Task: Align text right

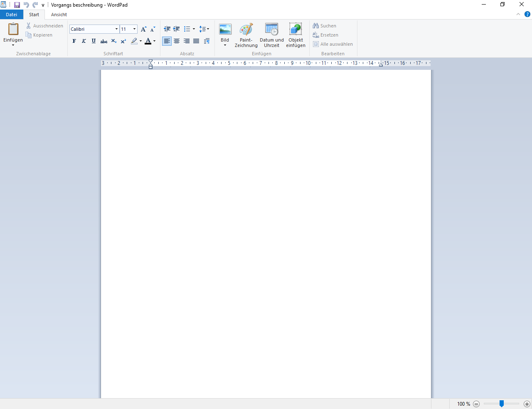Action: click(x=187, y=41)
